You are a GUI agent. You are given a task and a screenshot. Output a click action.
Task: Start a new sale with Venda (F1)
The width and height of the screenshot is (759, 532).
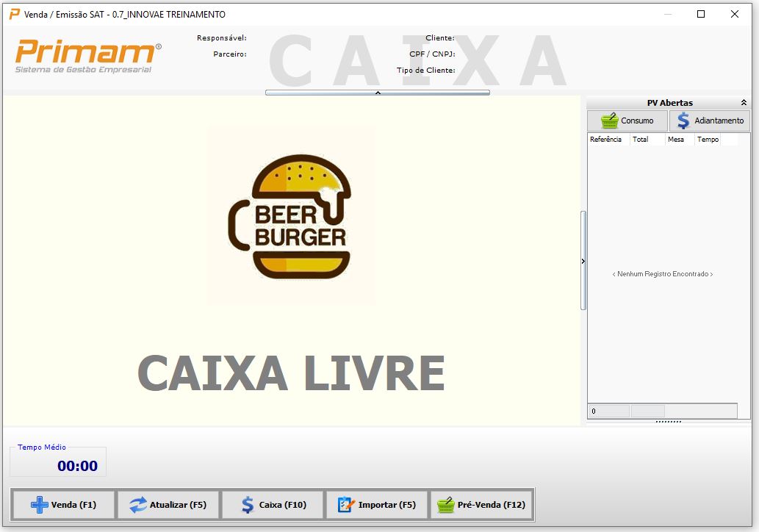63,505
